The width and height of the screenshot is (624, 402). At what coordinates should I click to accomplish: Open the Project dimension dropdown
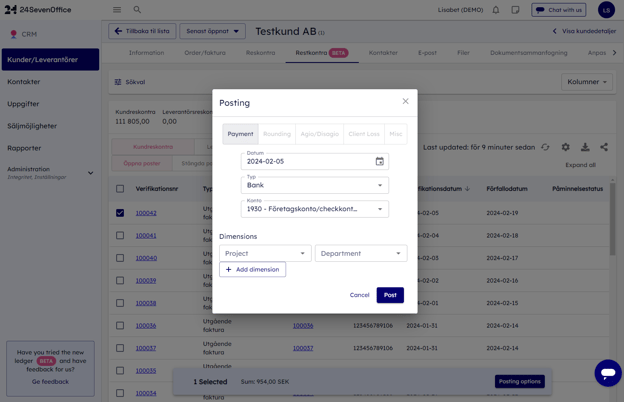pyautogui.click(x=265, y=253)
